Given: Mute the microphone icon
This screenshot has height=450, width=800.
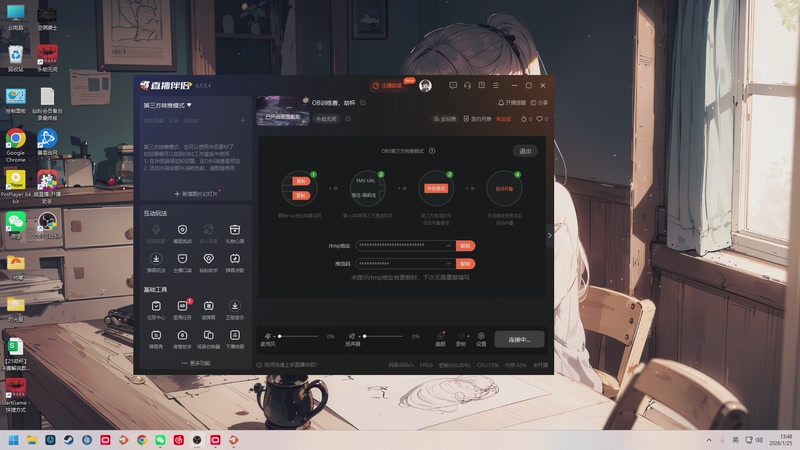Looking at the screenshot, I should pyautogui.click(x=267, y=336).
